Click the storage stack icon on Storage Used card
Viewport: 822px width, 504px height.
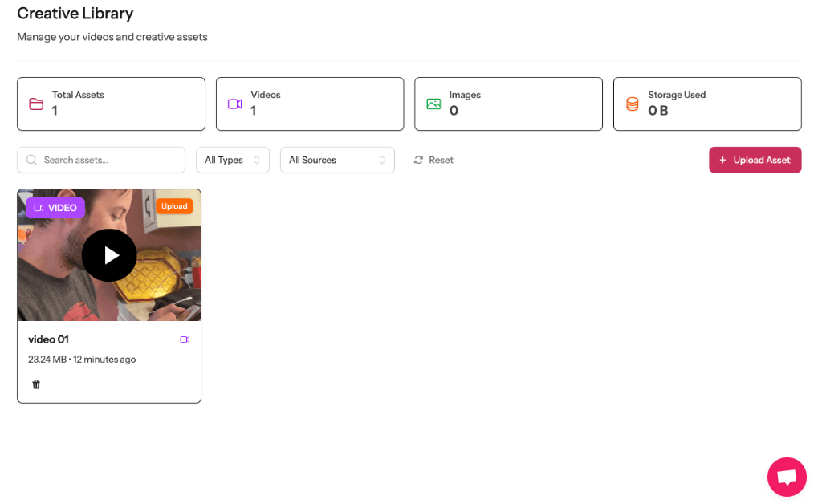pyautogui.click(x=633, y=104)
